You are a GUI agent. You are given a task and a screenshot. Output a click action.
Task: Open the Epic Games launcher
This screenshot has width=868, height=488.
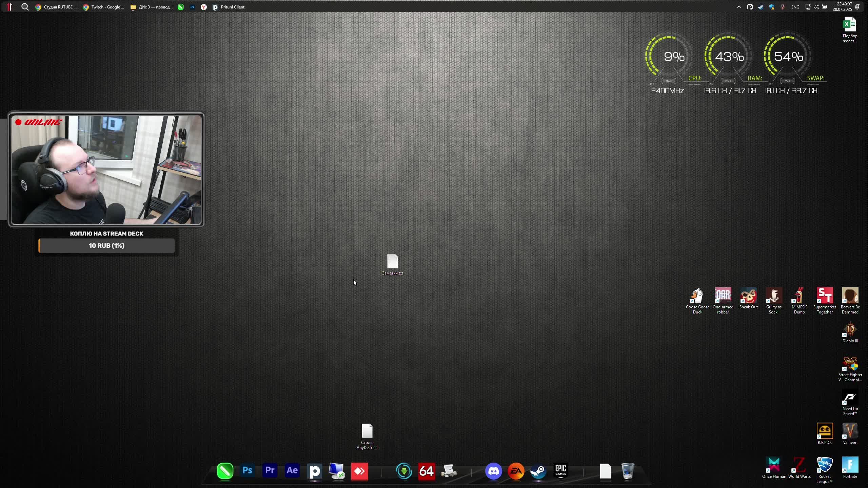[x=560, y=471]
